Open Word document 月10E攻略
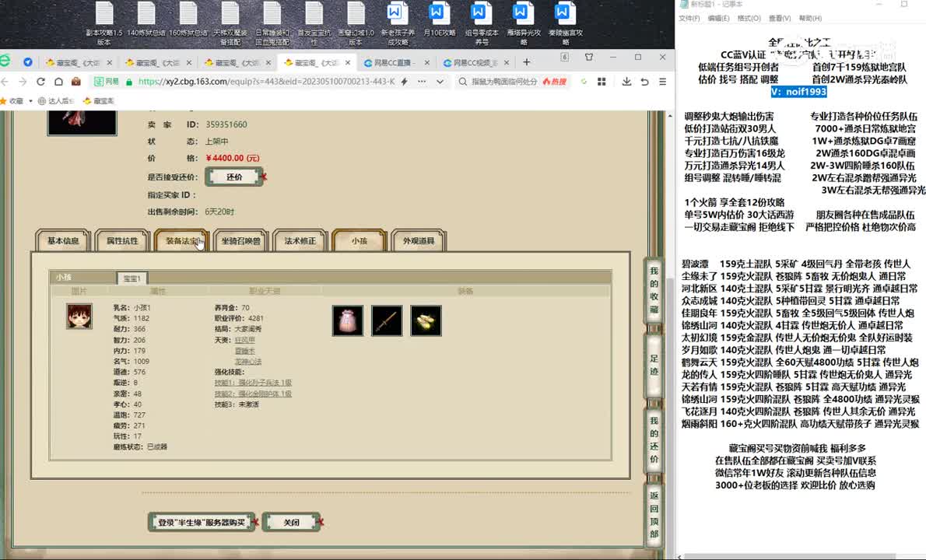The height and width of the screenshot is (560, 926). 440,19
